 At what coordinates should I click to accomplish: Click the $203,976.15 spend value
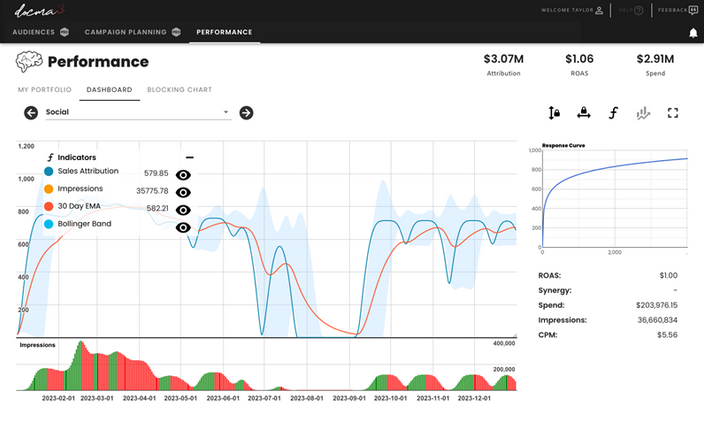pyautogui.click(x=657, y=305)
